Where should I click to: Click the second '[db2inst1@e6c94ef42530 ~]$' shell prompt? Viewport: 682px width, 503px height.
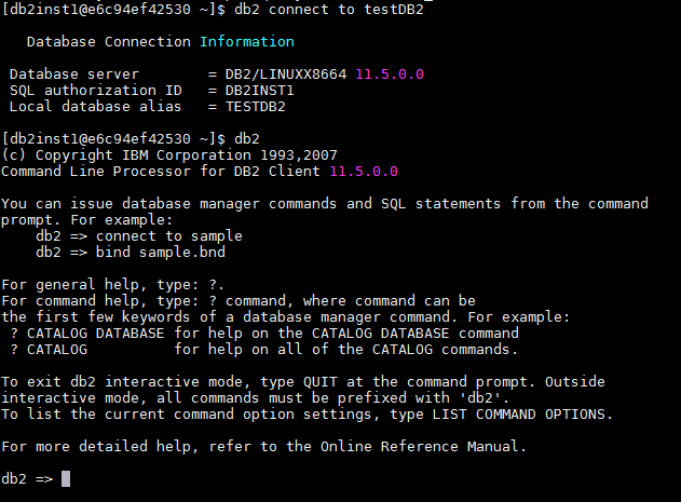pyautogui.click(x=114, y=138)
